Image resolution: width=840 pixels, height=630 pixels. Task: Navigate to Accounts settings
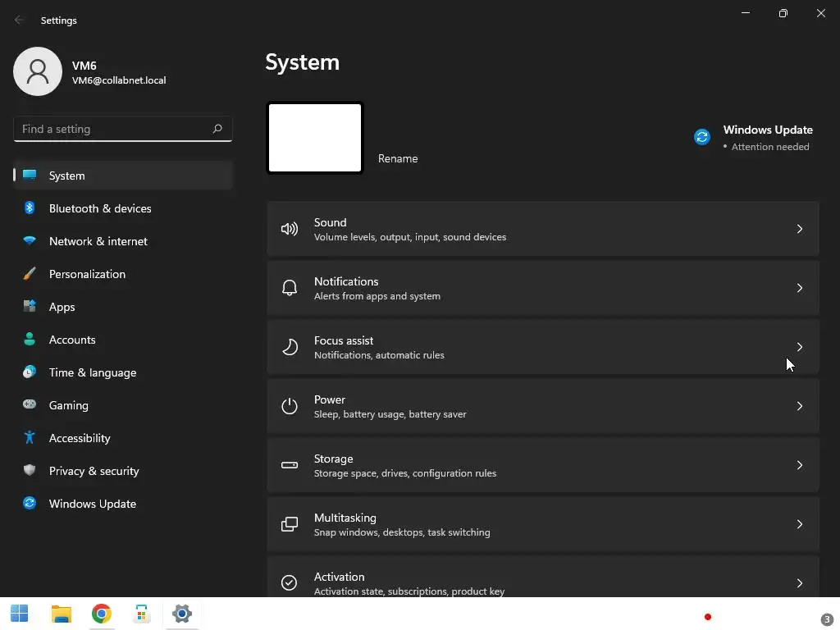123,339
